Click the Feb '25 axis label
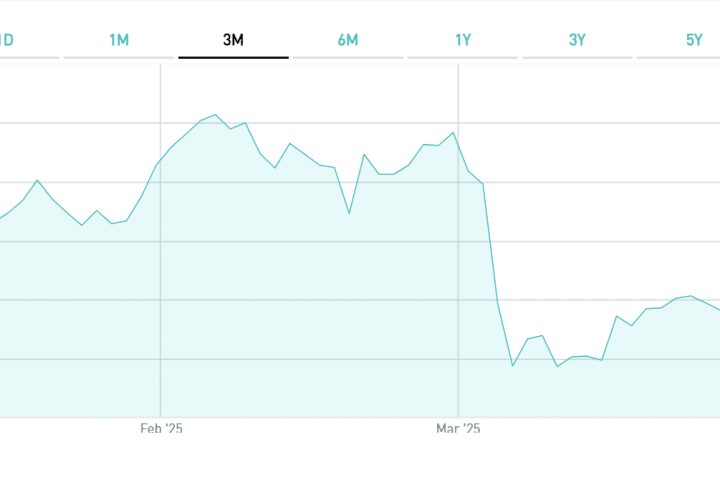The height and width of the screenshot is (480, 720). 161,429
